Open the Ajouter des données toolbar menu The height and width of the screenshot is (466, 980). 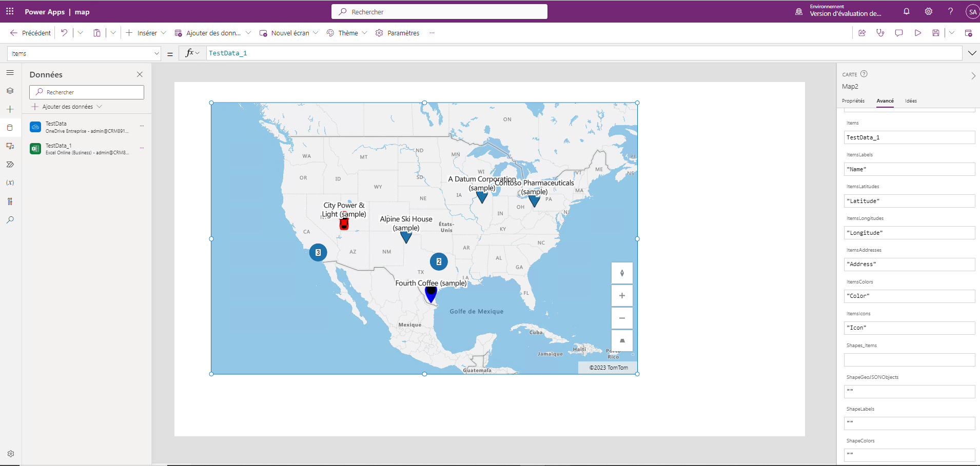click(212, 33)
